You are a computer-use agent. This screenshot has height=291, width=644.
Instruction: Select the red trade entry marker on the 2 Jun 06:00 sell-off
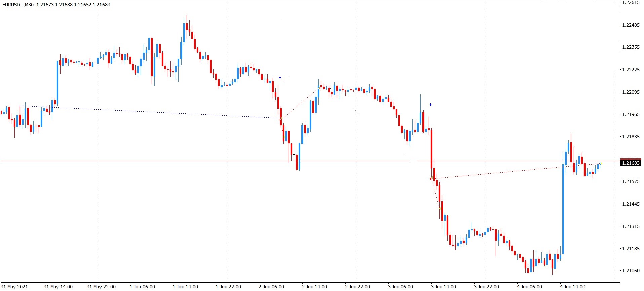click(280, 119)
